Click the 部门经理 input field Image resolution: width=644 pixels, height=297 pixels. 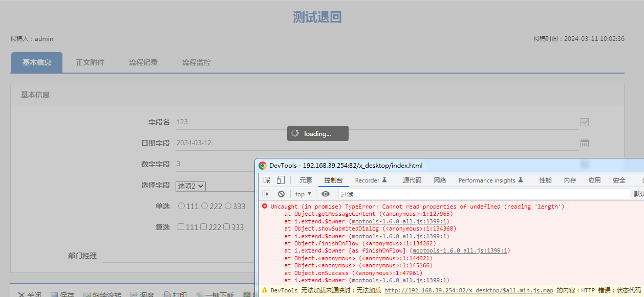coord(178,256)
